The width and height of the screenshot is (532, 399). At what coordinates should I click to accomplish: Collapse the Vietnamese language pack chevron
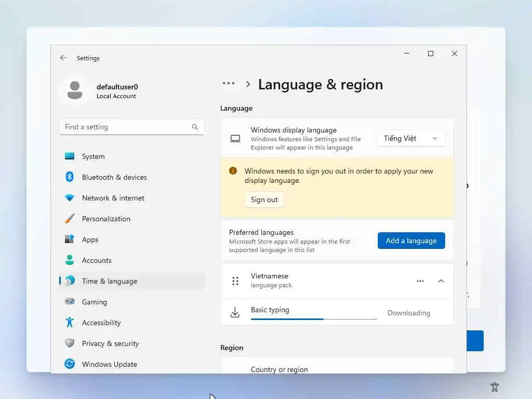tap(441, 281)
